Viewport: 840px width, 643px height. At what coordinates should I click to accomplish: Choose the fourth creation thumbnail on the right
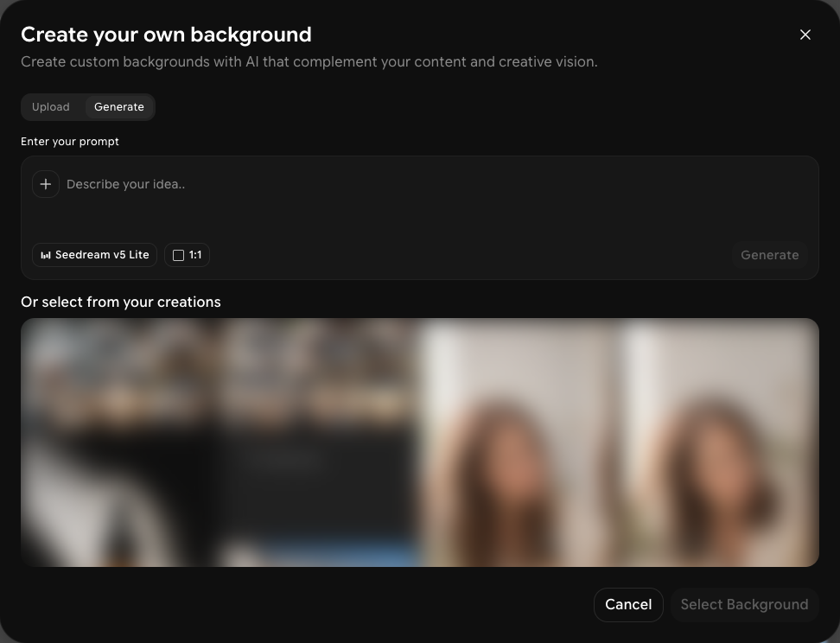(x=720, y=442)
